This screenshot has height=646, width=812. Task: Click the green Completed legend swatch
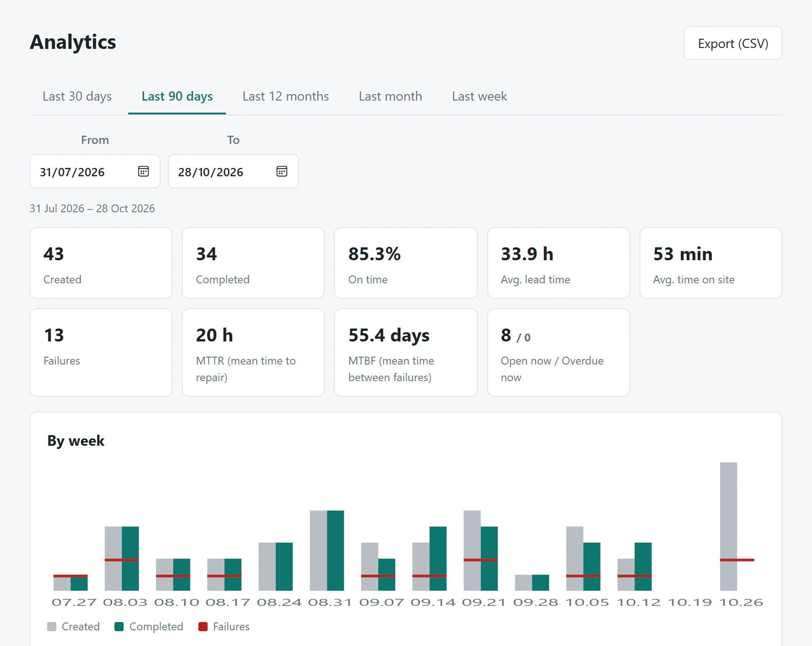119,626
